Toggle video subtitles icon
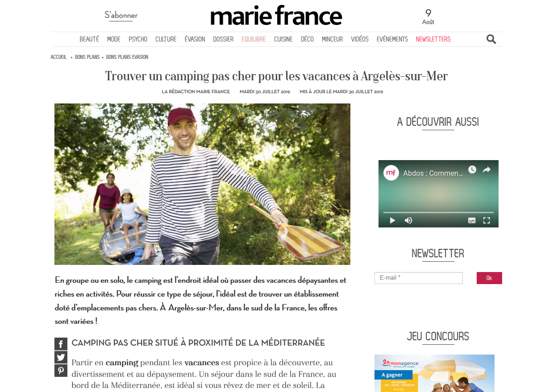The height and width of the screenshot is (392, 549). tap(471, 220)
